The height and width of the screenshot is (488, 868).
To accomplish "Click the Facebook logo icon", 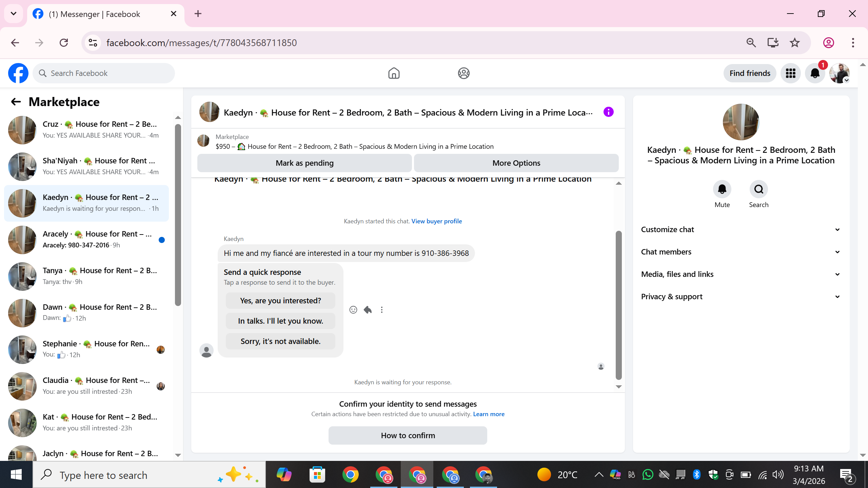I will pyautogui.click(x=18, y=73).
